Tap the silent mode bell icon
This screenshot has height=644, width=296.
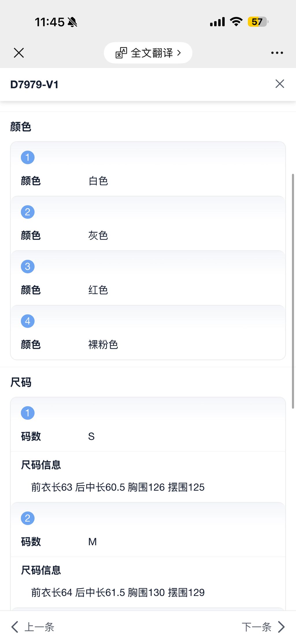pyautogui.click(x=72, y=22)
